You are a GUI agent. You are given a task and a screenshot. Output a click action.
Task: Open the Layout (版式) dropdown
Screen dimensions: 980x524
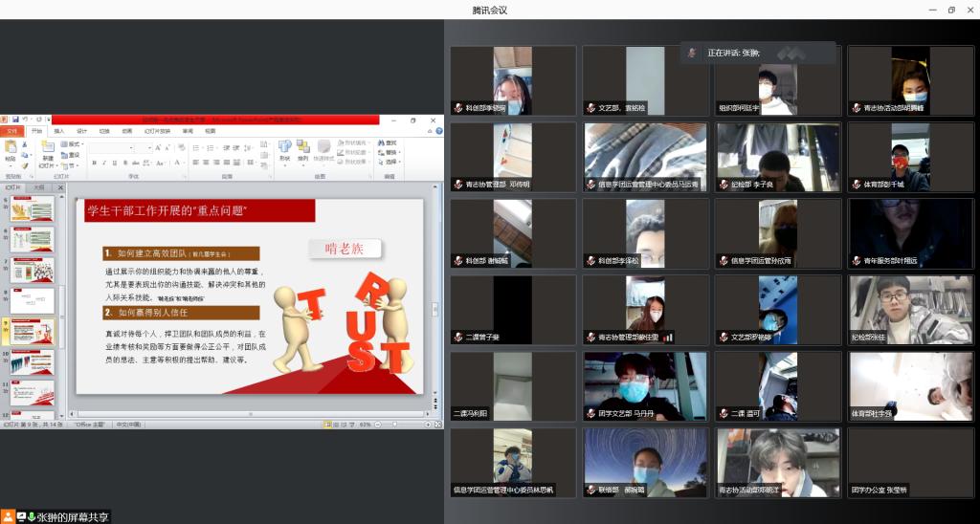74,143
